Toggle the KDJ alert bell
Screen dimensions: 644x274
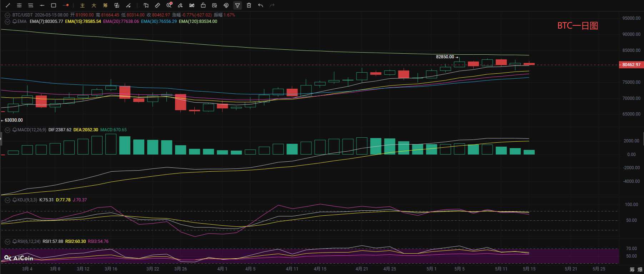pyautogui.click(x=15, y=200)
